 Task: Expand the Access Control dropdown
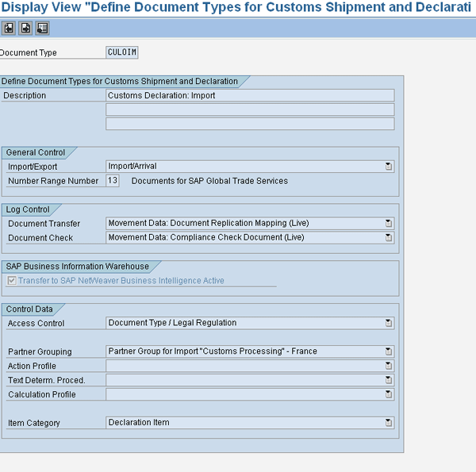click(388, 323)
